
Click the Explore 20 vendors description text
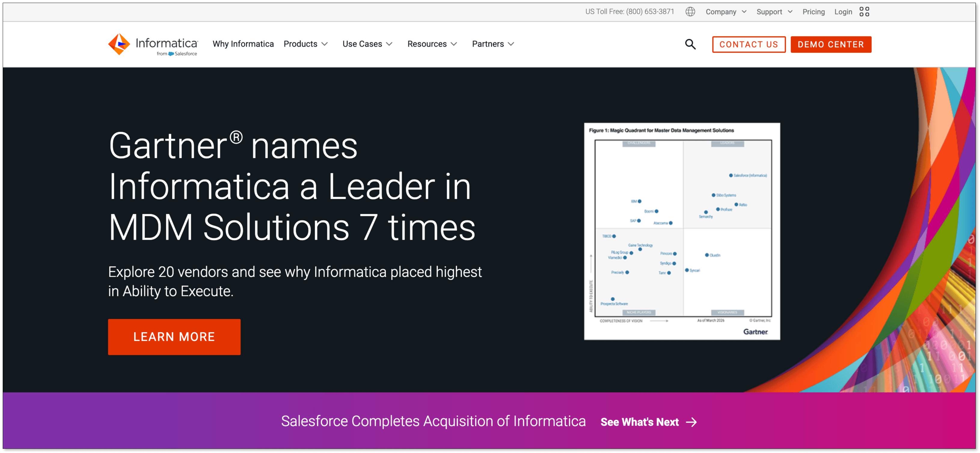295,281
